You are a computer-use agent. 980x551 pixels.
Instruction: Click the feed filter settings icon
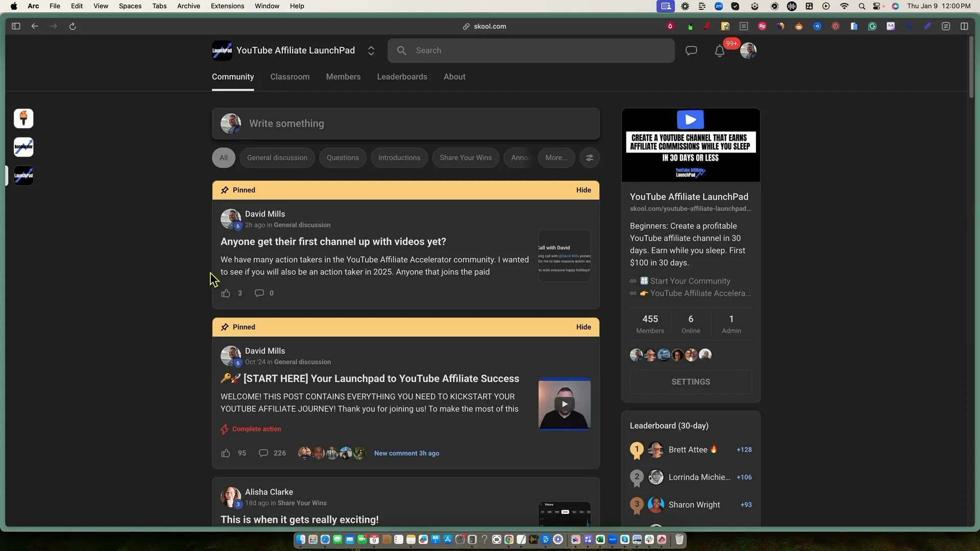point(590,158)
